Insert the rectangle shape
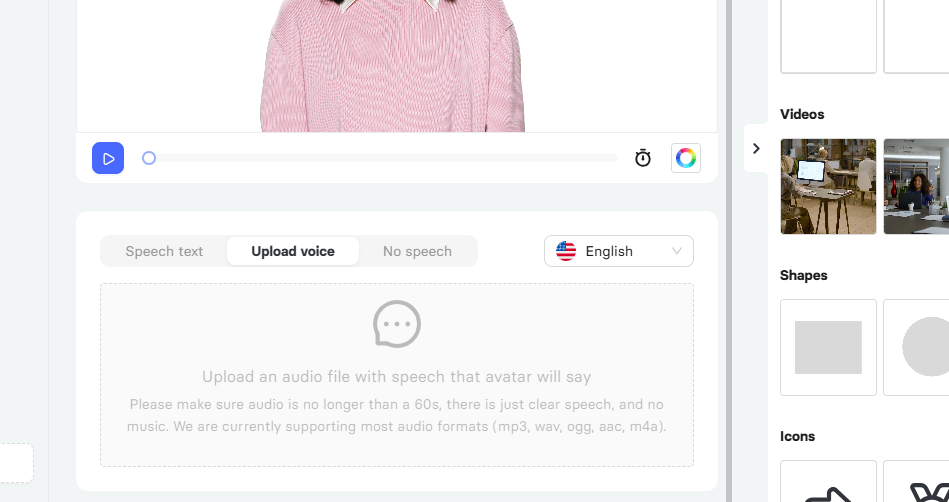 [x=828, y=348]
